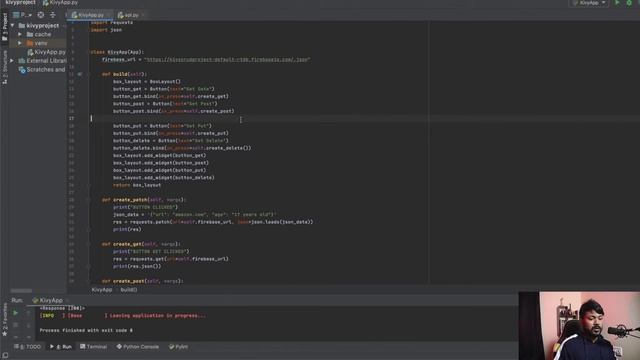The image size is (640, 360).
Task: Click the locate-in-project target icon
Action: (x=41, y=15)
